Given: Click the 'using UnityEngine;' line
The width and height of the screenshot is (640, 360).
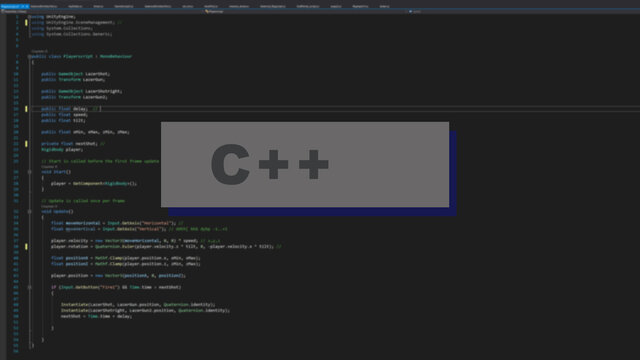Looking at the screenshot, I should coord(53,17).
